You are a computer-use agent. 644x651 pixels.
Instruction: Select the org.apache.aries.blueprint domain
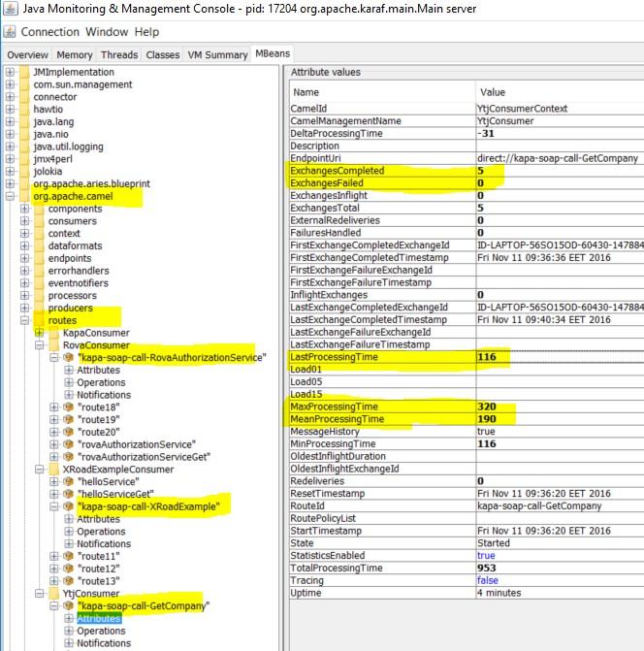(92, 183)
